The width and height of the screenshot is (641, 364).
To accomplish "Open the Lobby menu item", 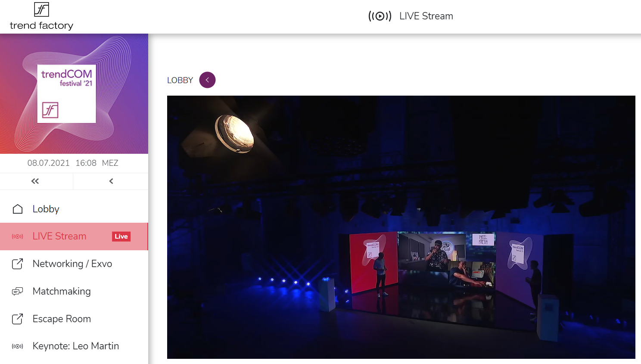I will click(x=74, y=209).
